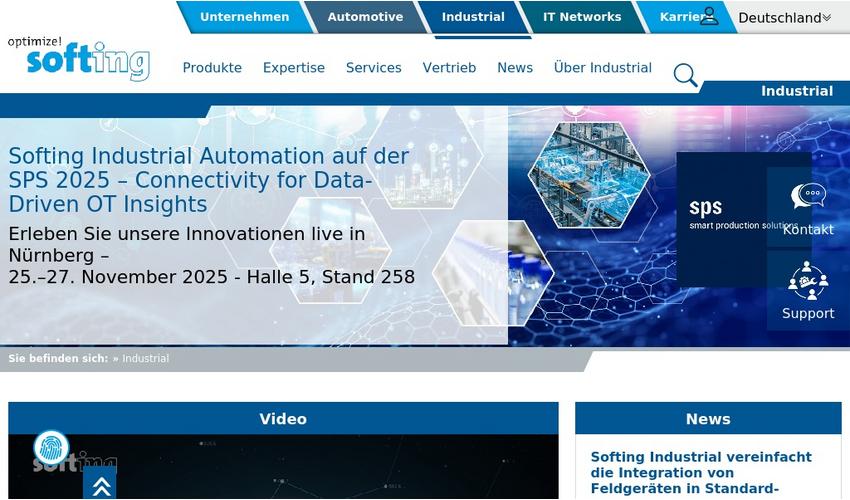Open the News navigation menu
Image resolution: width=850 pixels, height=500 pixels.
pyautogui.click(x=515, y=68)
